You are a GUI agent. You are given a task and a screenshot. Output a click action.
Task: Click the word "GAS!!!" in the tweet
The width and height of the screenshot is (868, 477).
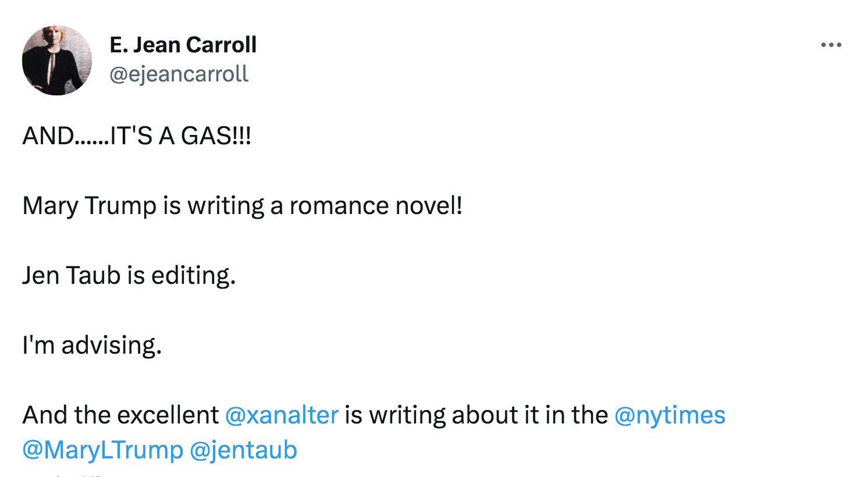coord(216,136)
